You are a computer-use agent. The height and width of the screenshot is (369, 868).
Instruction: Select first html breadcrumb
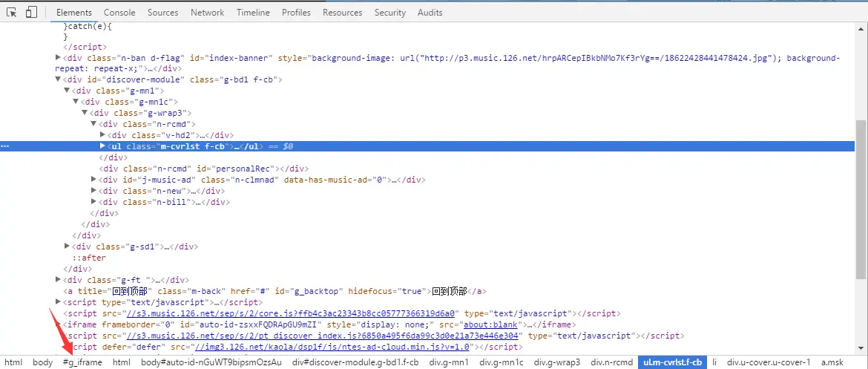click(x=13, y=362)
